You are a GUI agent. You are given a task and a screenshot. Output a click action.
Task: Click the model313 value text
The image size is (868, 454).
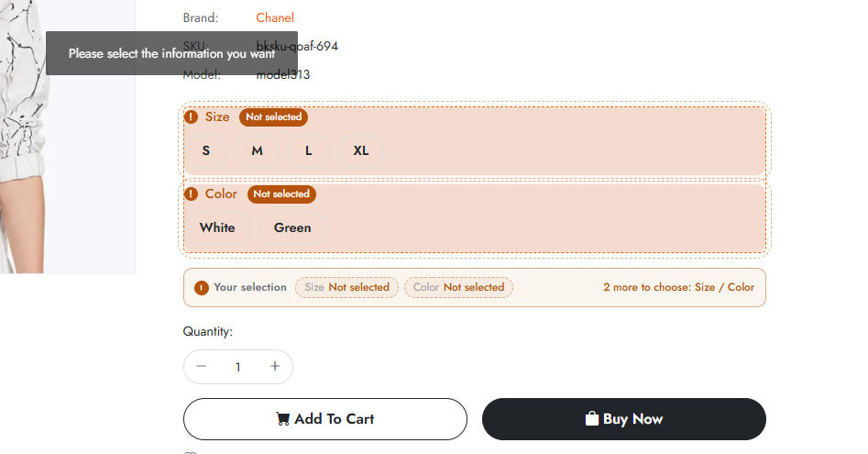click(283, 74)
